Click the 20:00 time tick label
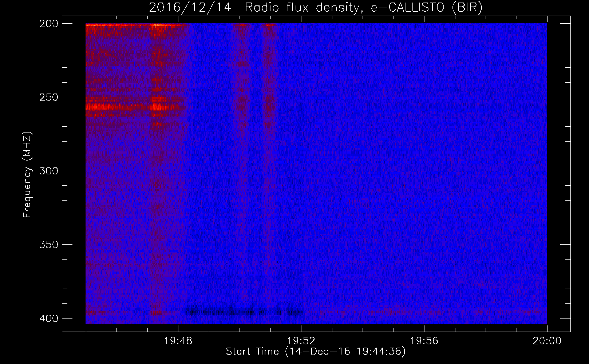 [547, 341]
